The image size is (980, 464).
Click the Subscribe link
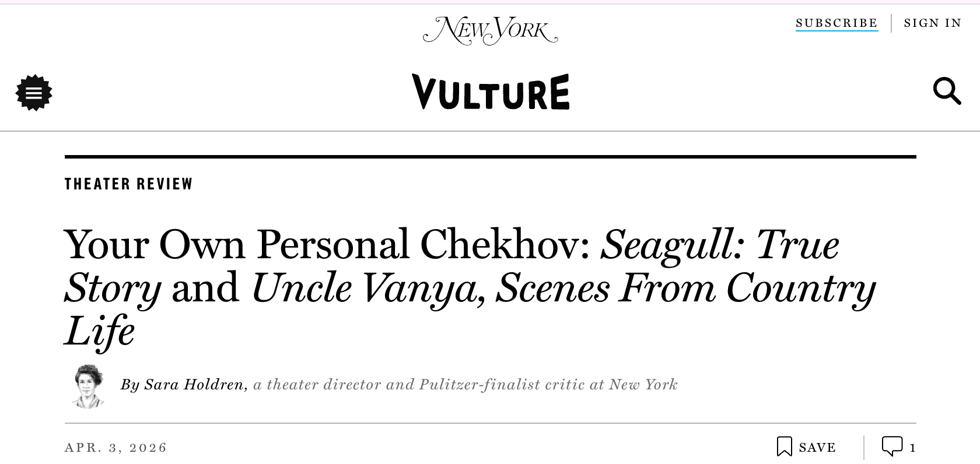coord(836,23)
